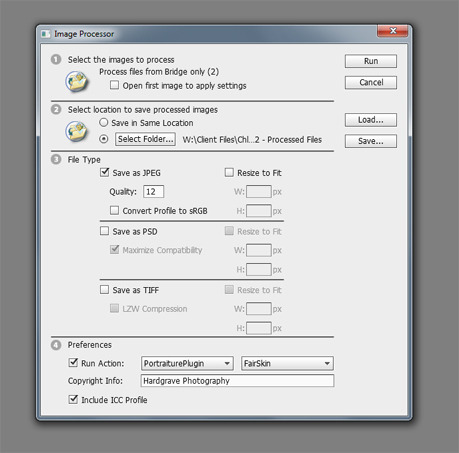The image size is (459, 453).
Task: Enable Save as PSD
Action: (105, 231)
